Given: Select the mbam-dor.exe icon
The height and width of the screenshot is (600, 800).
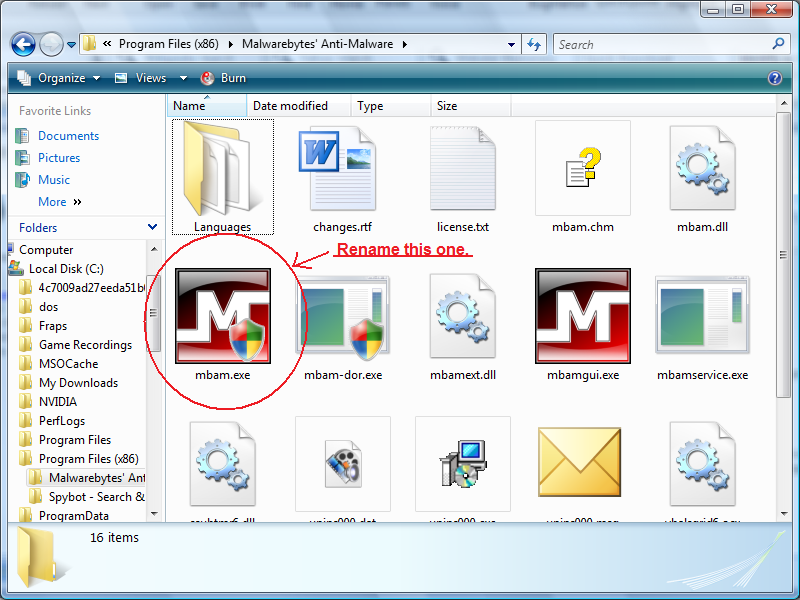Looking at the screenshot, I should (x=342, y=316).
